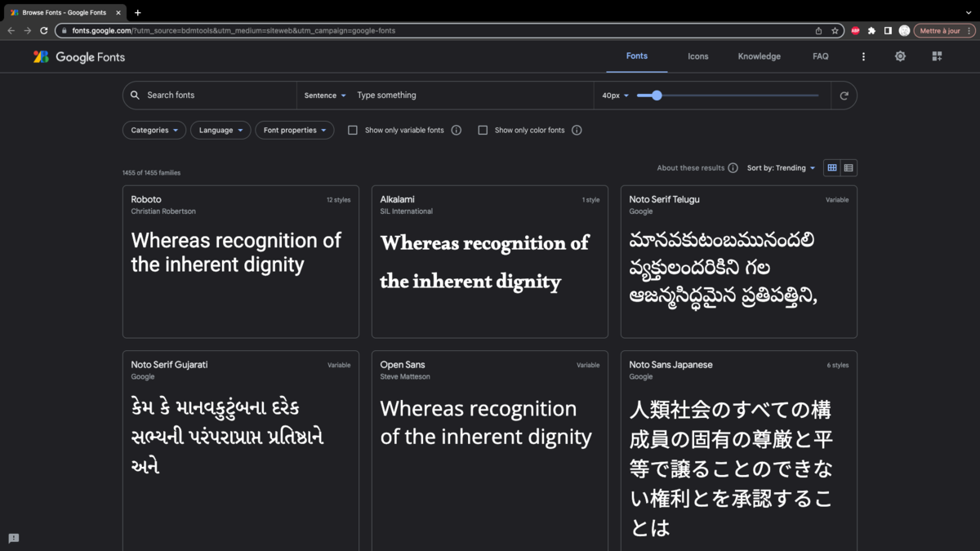
Task: Enable Show only color fonts checkbox
Action: (x=483, y=130)
